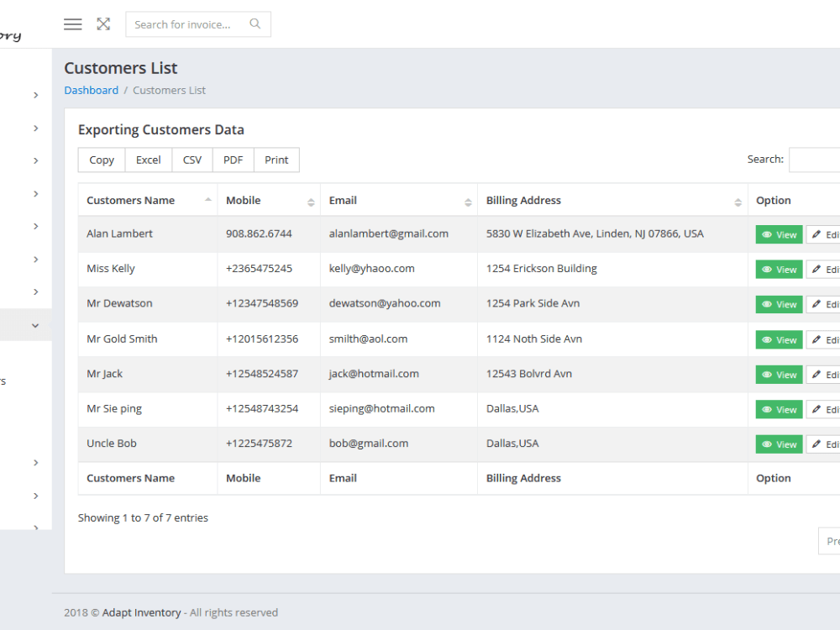Copy customers table data
The width and height of the screenshot is (840, 630).
point(102,160)
